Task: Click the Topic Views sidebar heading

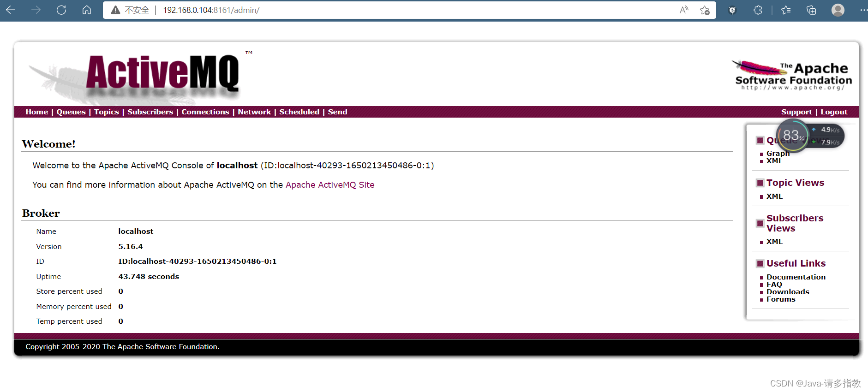Action: tap(795, 183)
